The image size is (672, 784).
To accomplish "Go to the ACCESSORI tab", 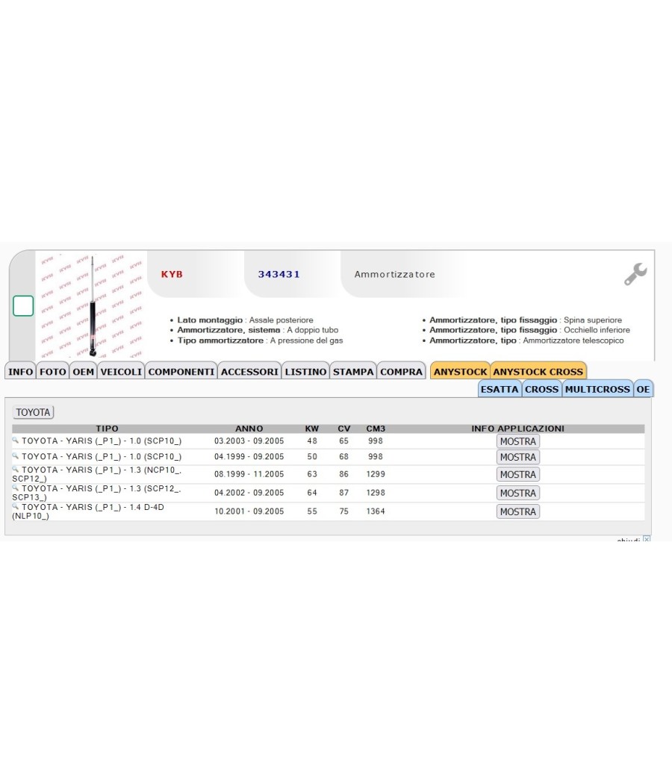I will (249, 372).
